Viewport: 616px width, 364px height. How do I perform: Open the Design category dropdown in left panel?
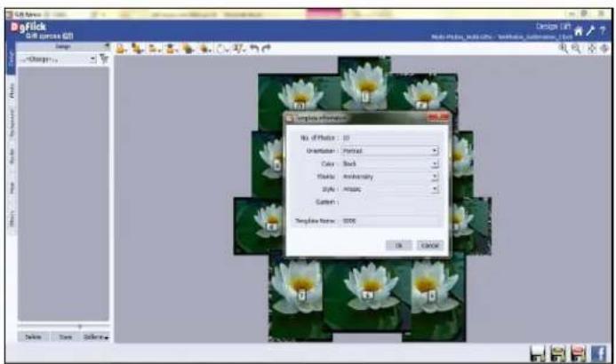(x=58, y=59)
